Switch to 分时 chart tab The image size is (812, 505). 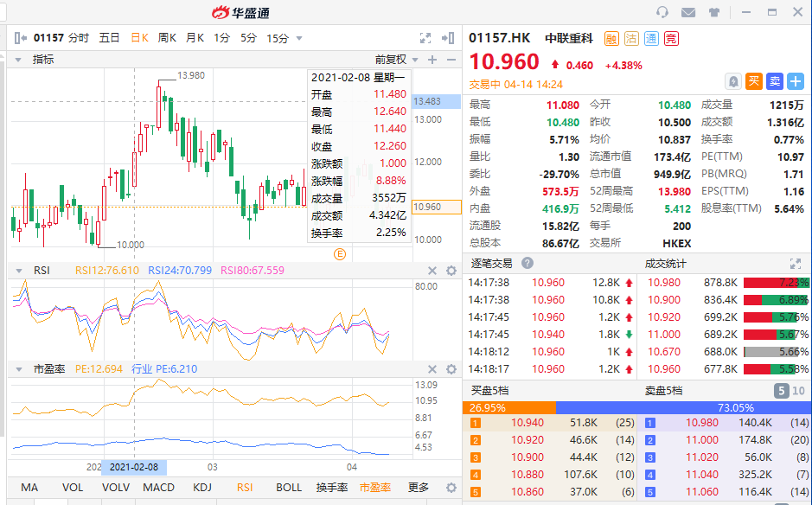tap(79, 38)
